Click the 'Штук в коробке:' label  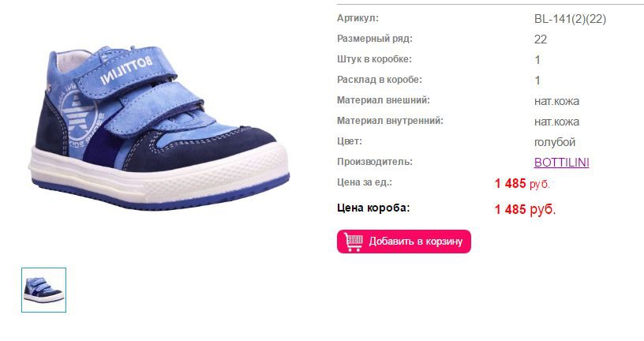374,59
